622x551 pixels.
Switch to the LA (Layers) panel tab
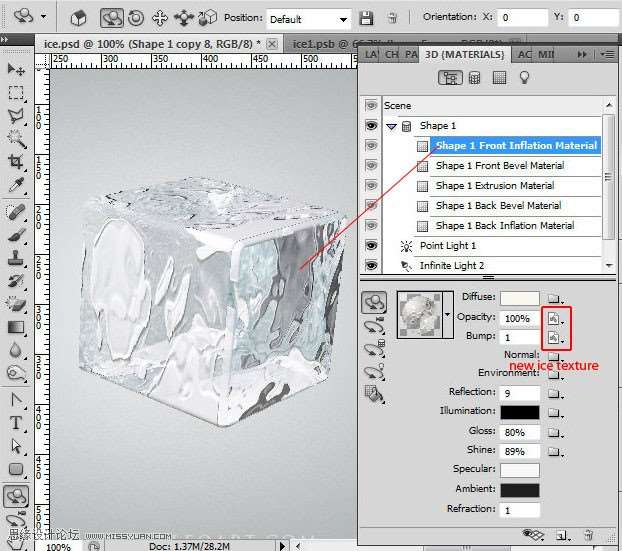click(371, 54)
